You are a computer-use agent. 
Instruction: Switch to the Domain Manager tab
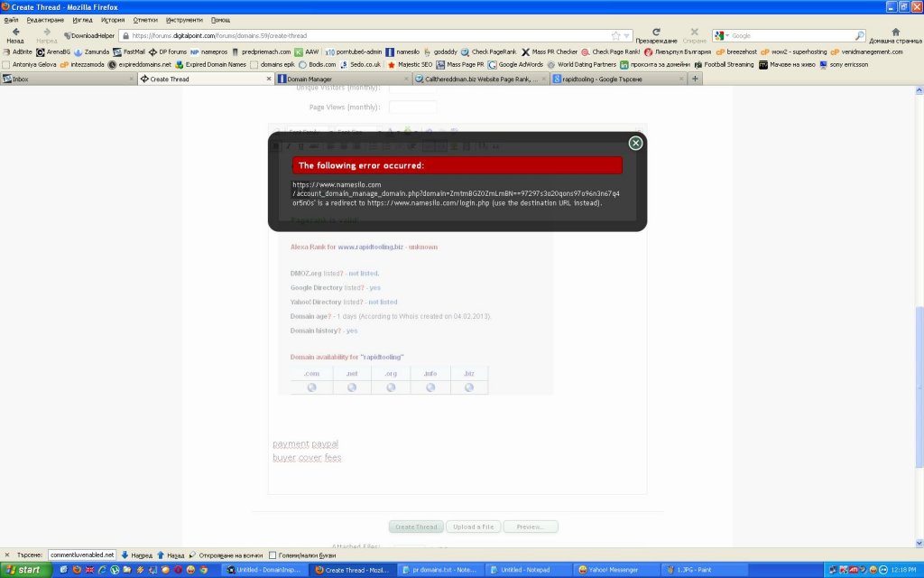pyautogui.click(x=343, y=79)
